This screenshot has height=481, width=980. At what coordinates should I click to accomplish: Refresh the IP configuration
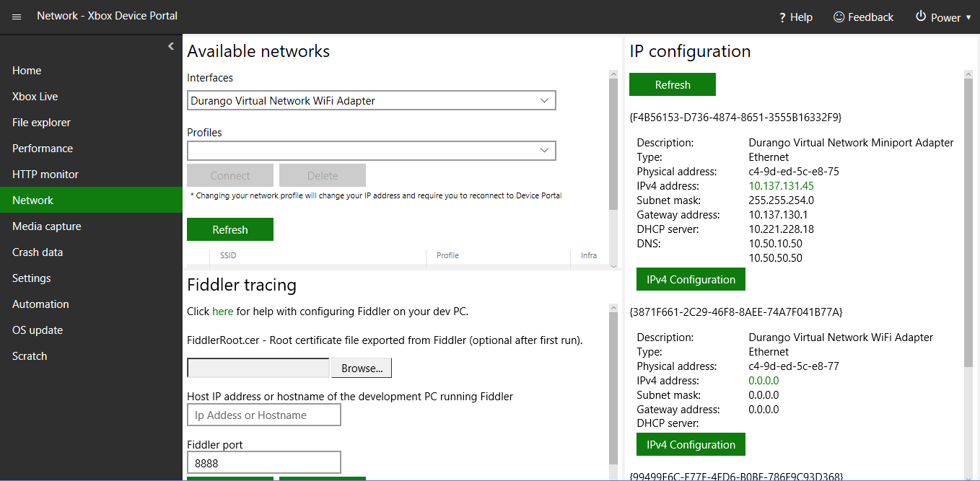(x=673, y=84)
